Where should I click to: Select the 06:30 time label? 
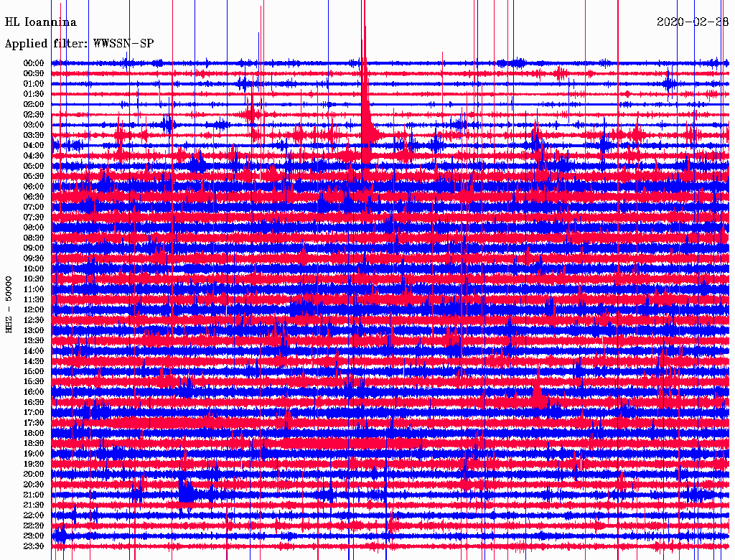(34, 197)
